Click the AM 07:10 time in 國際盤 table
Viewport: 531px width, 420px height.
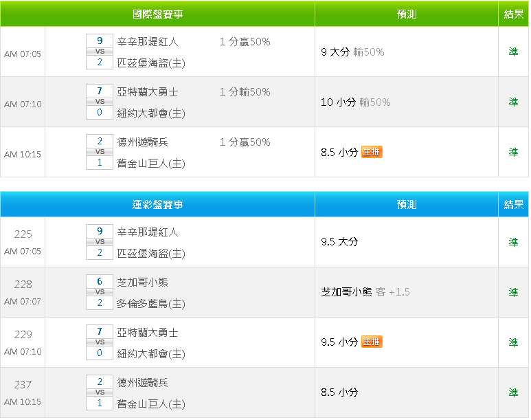tap(23, 104)
